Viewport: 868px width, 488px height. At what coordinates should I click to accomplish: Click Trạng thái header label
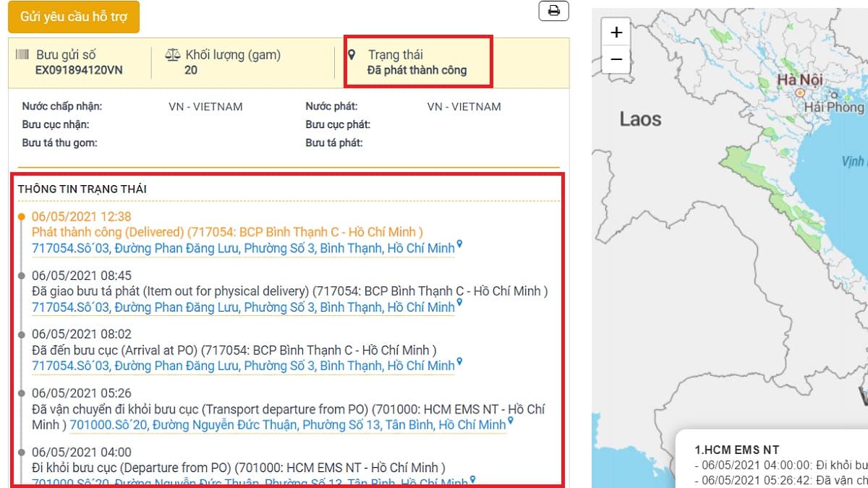[x=395, y=54]
